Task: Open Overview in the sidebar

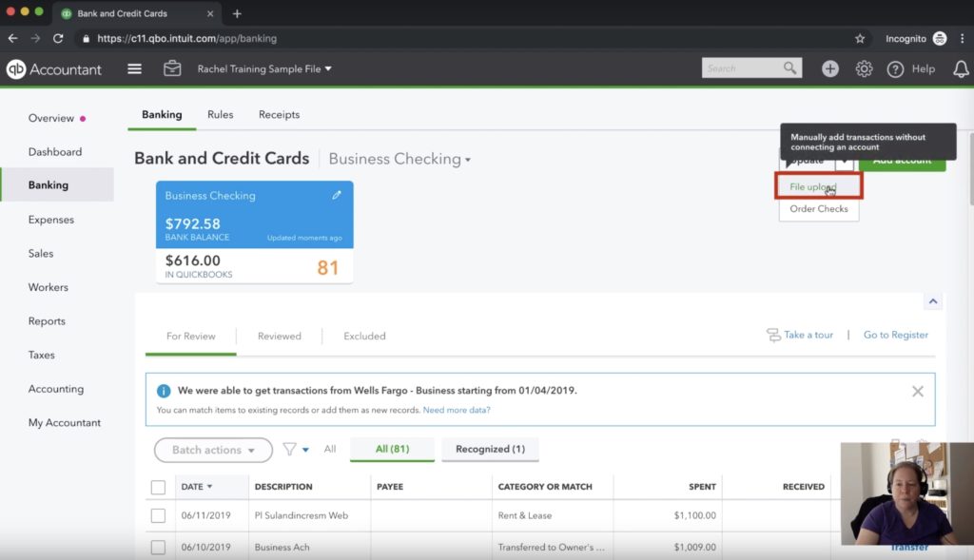Action: 51,118
